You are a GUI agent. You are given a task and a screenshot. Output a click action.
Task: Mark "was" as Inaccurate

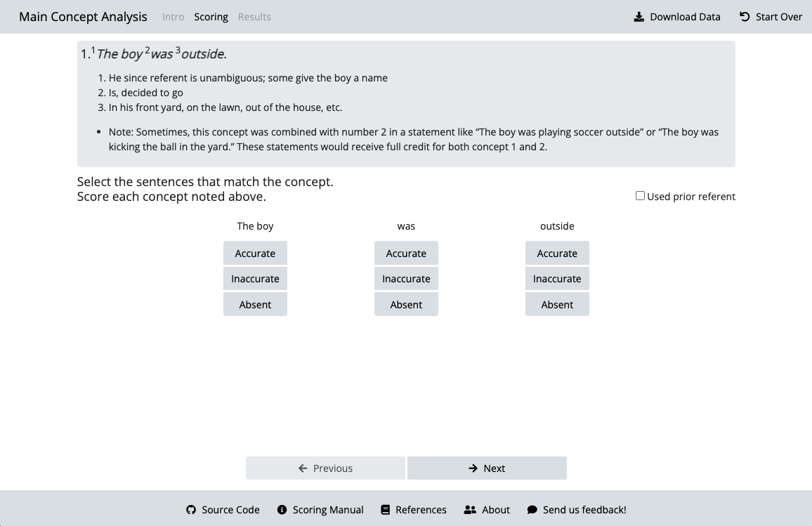tap(406, 279)
